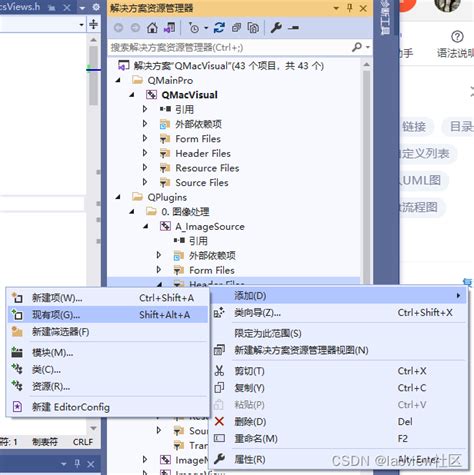Toggle the preview selected items icon
474x475 pixels.
click(x=293, y=28)
